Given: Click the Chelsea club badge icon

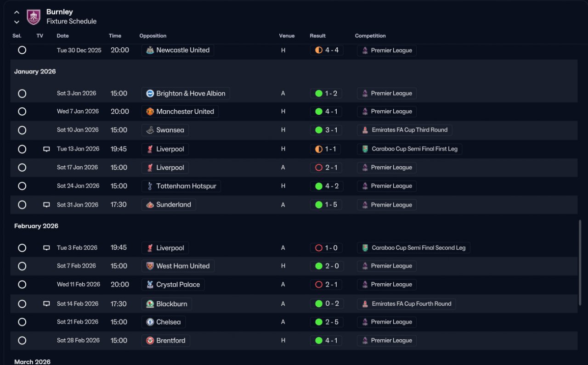Looking at the screenshot, I should click(x=150, y=322).
